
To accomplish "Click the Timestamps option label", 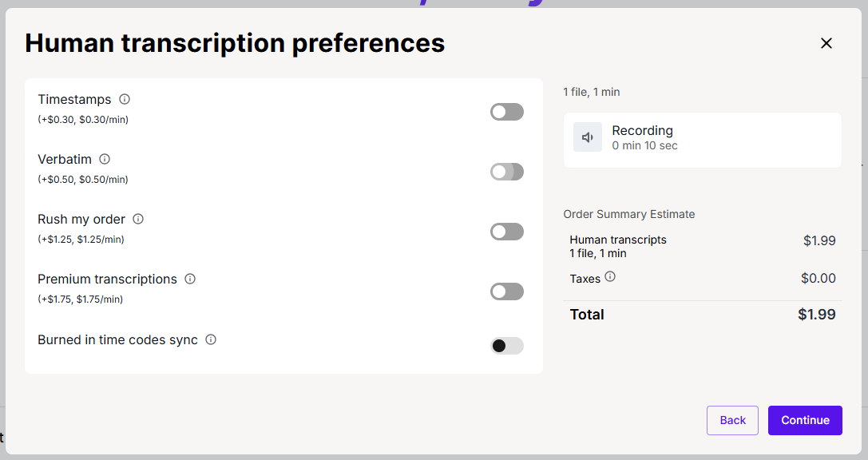I will (x=74, y=99).
